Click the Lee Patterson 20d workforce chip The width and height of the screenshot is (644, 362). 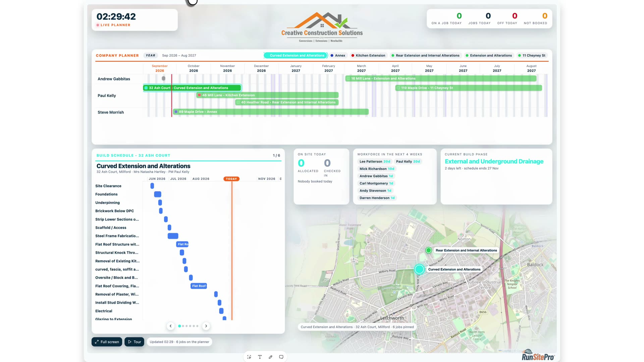coord(375,161)
